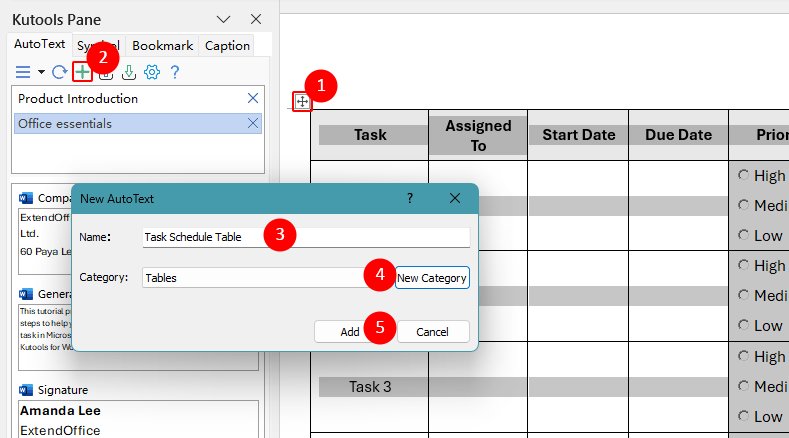Select High priority in second task row
This screenshot has height=438, width=789.
point(743,265)
